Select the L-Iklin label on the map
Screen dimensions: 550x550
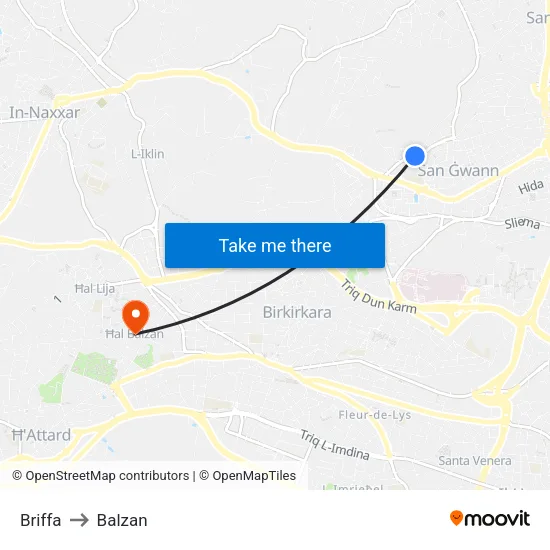[x=148, y=154]
